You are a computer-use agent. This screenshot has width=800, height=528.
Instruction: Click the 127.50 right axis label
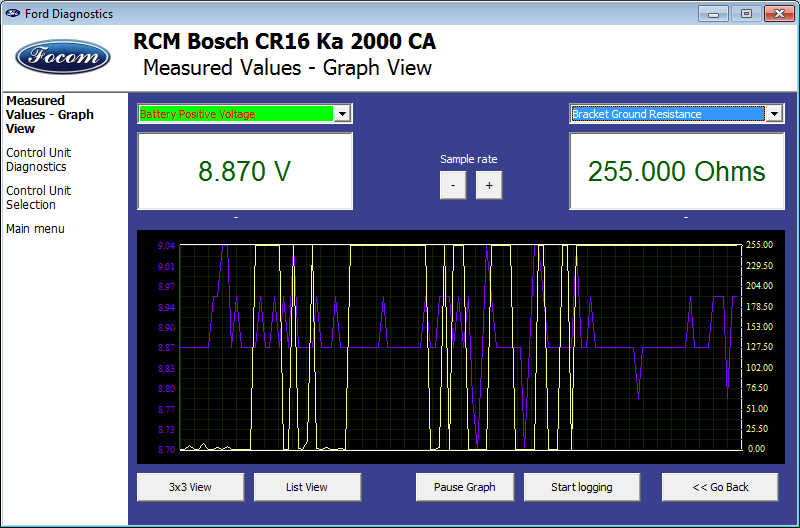point(759,347)
